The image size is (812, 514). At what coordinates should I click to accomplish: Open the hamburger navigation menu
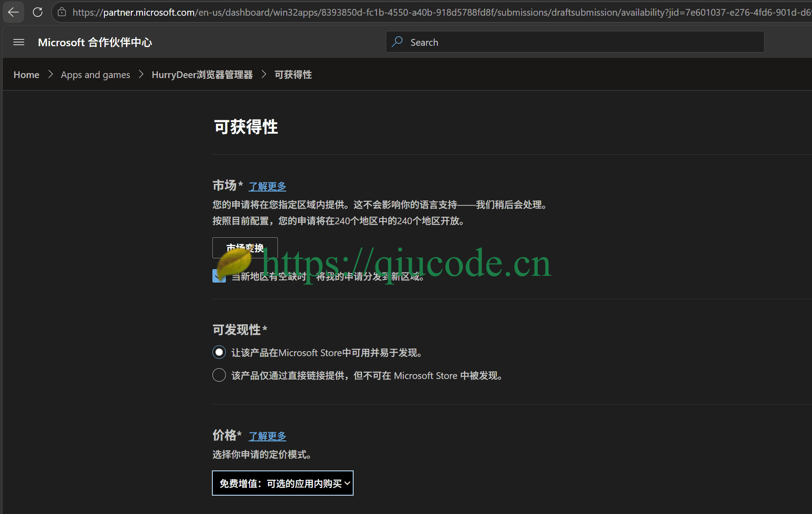point(19,42)
